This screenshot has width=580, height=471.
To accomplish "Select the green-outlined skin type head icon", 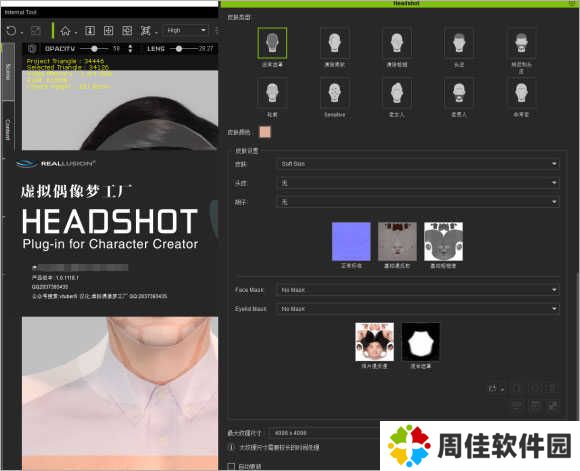I will 272,43.
